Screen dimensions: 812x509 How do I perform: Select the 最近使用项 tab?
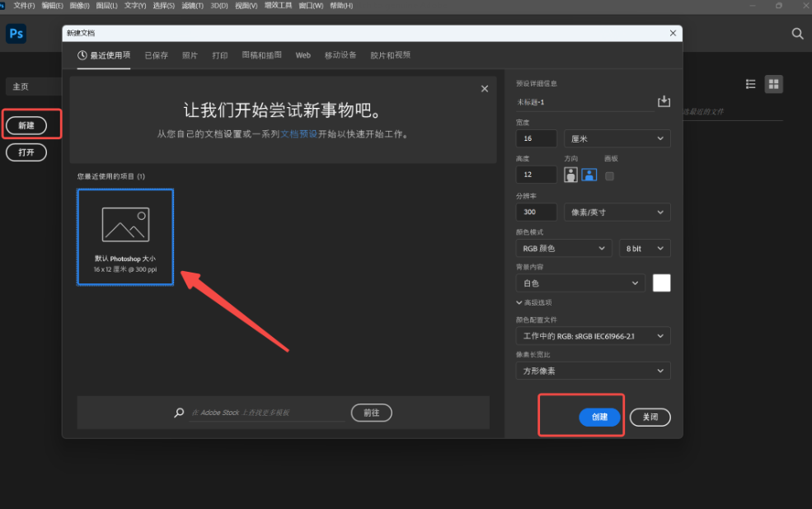[104, 55]
